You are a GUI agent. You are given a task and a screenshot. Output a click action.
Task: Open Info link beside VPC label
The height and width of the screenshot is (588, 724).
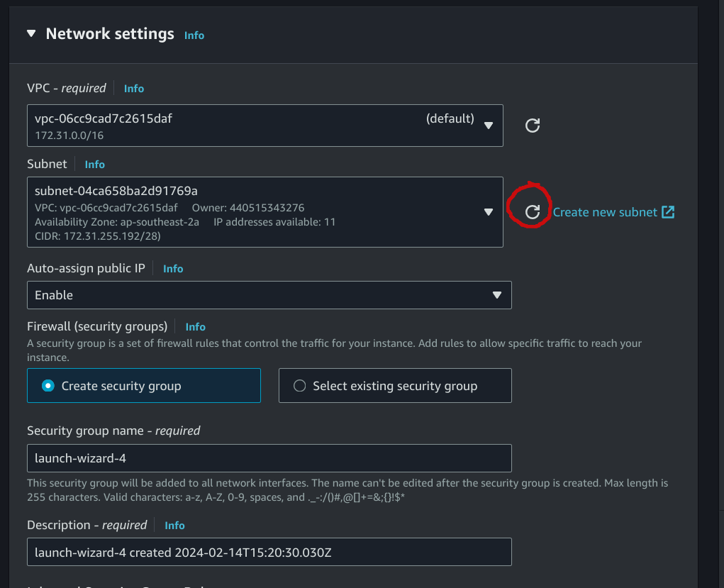134,89
